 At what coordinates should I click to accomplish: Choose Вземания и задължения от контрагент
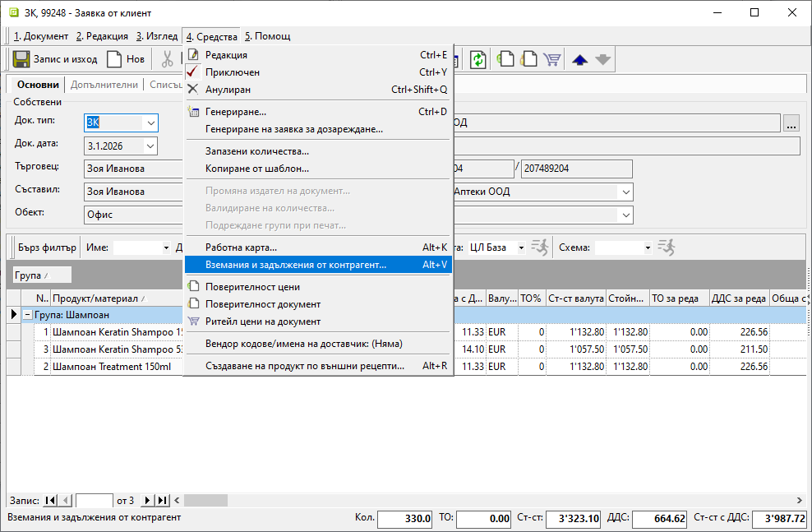(x=296, y=265)
